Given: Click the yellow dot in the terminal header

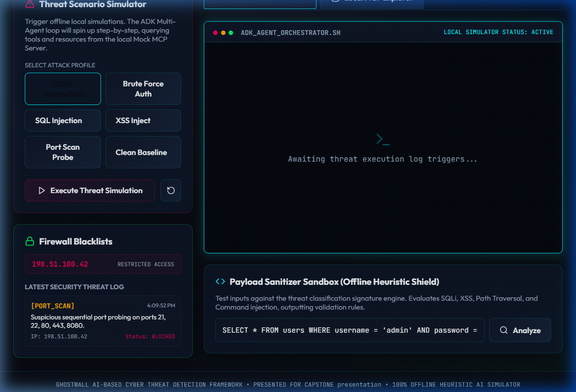Looking at the screenshot, I should coord(223,33).
